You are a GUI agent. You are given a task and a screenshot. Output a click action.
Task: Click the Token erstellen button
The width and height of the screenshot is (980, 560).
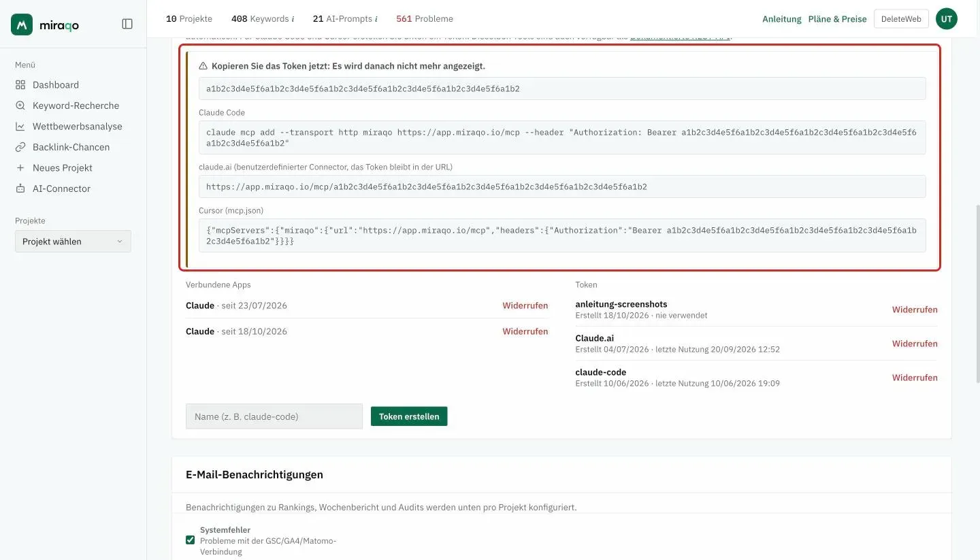coord(409,416)
